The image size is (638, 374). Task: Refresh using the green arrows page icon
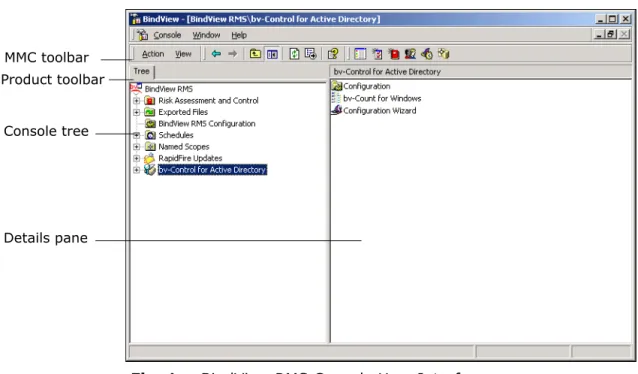click(294, 54)
